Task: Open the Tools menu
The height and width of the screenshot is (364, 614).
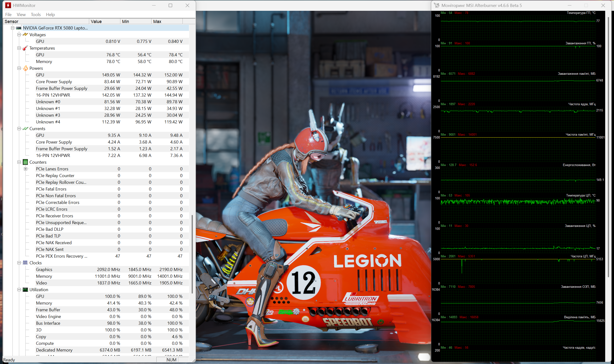Action: tap(35, 14)
